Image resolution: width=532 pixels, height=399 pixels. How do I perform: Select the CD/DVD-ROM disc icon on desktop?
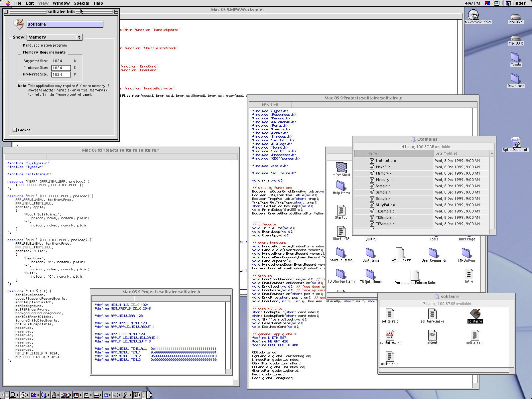pyautogui.click(x=473, y=15)
